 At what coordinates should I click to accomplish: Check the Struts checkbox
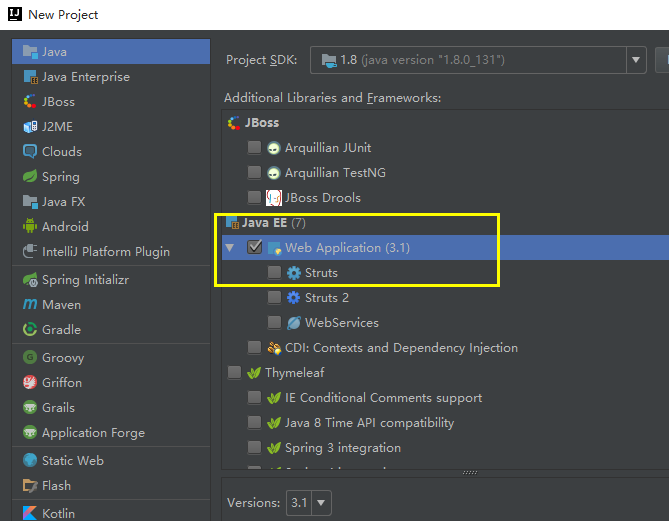pos(274,272)
